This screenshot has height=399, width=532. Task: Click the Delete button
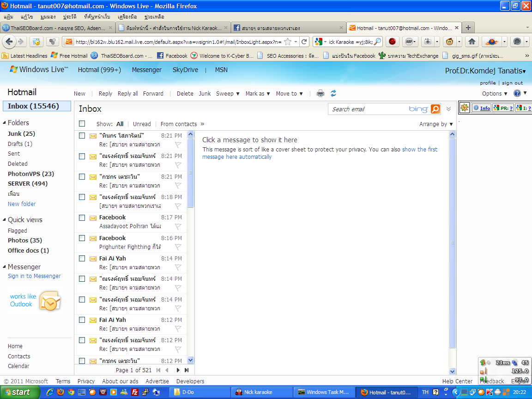point(185,94)
